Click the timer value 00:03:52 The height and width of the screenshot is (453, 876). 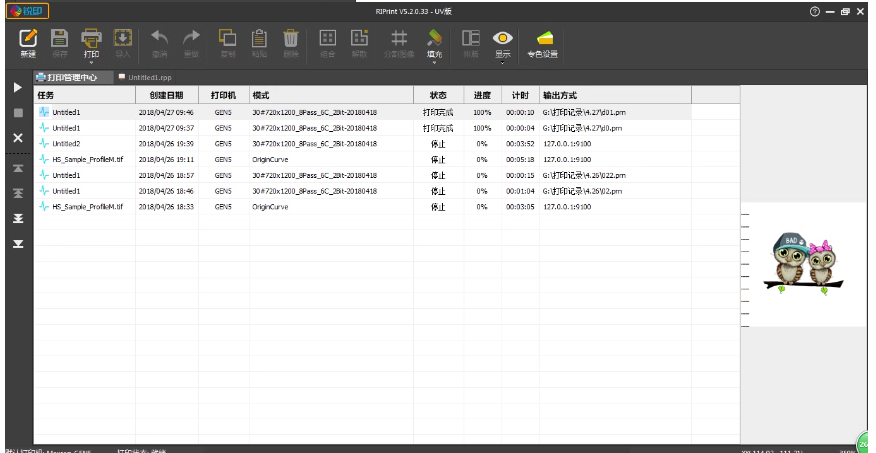point(520,144)
